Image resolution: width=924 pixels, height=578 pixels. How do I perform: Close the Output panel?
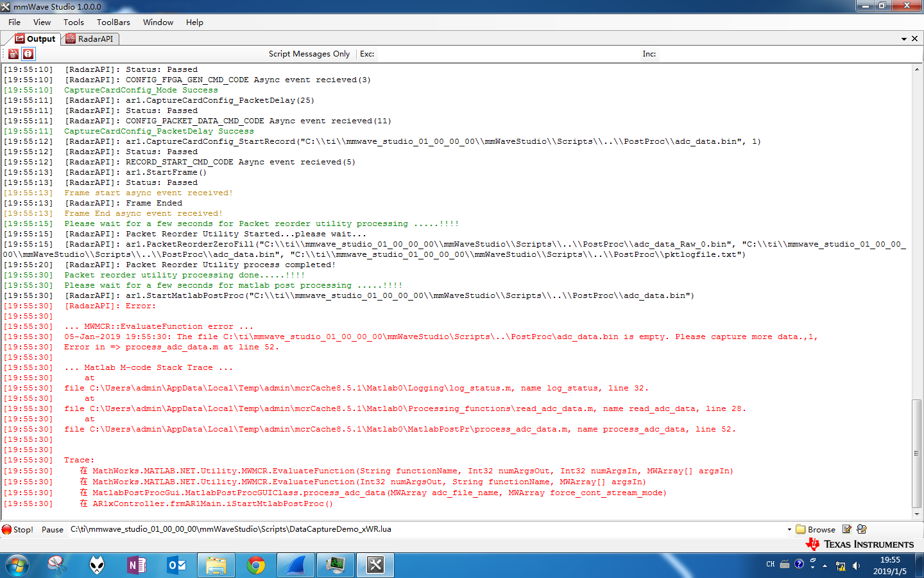914,39
